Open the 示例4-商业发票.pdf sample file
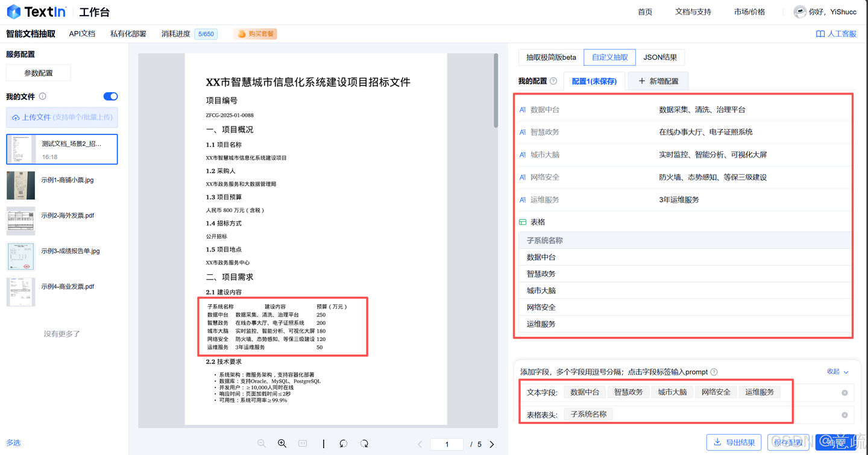The width and height of the screenshot is (868, 455). click(62, 292)
